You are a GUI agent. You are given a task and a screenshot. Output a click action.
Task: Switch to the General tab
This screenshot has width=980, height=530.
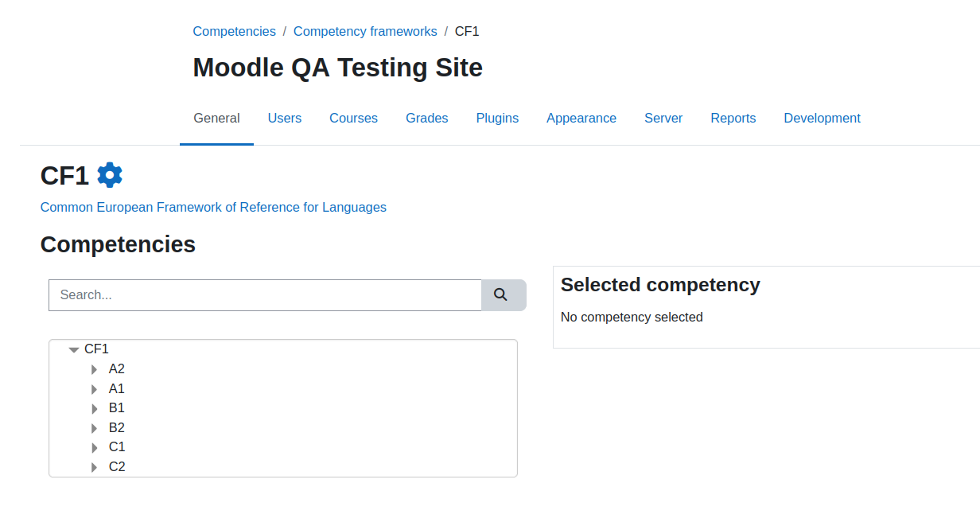tap(216, 118)
